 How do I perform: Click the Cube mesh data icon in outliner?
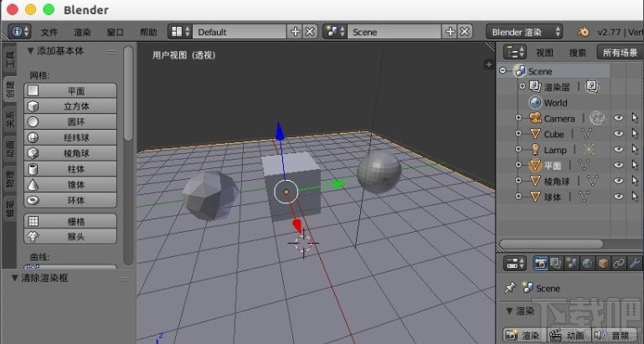pyautogui.click(x=587, y=134)
